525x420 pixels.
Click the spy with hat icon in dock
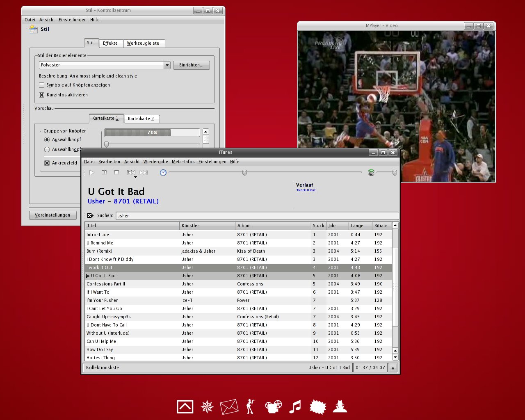[340, 406]
